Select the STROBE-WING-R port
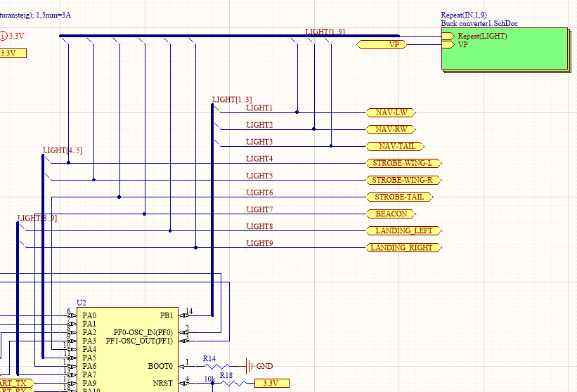The height and width of the screenshot is (392, 577). point(403,180)
